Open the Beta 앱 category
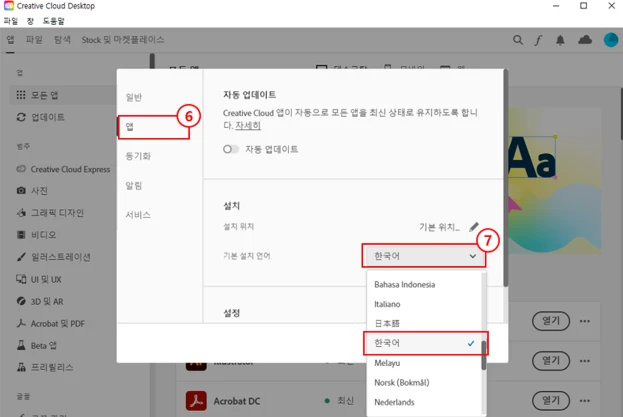This screenshot has width=623, height=417. click(x=37, y=346)
